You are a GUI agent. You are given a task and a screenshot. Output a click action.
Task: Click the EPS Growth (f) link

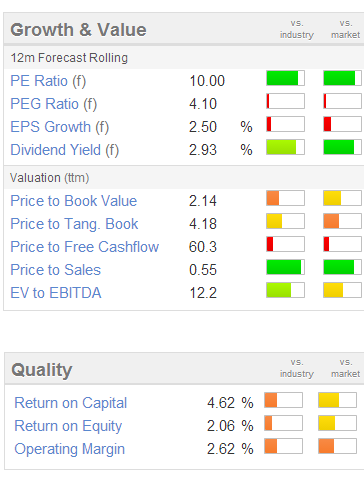60,127
